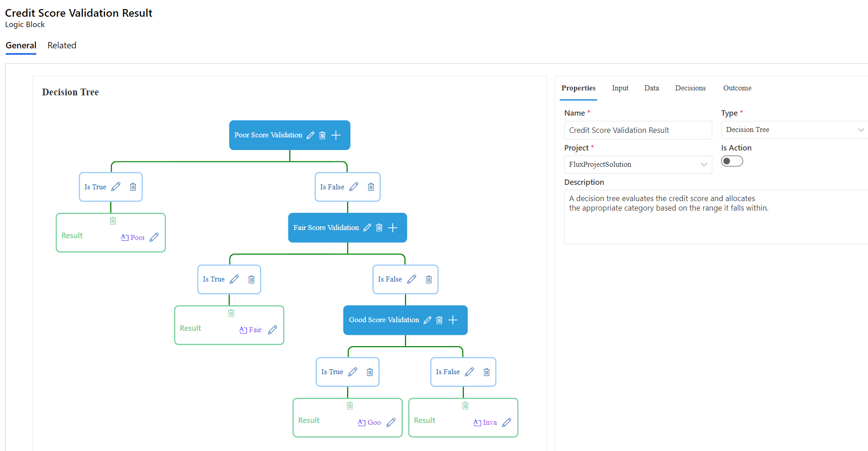Select the Input tab
Image resolution: width=868 pixels, height=451 pixels.
(x=620, y=88)
